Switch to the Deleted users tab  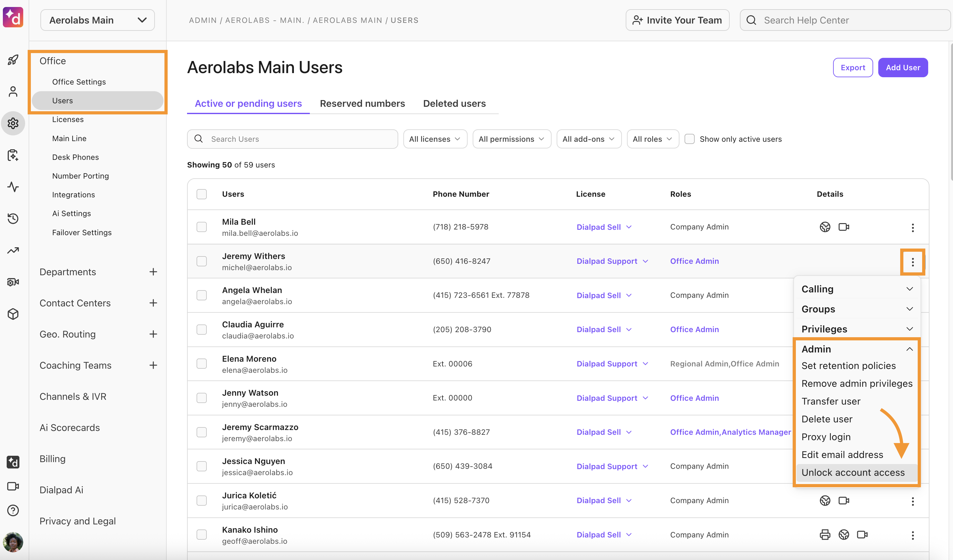[454, 104]
